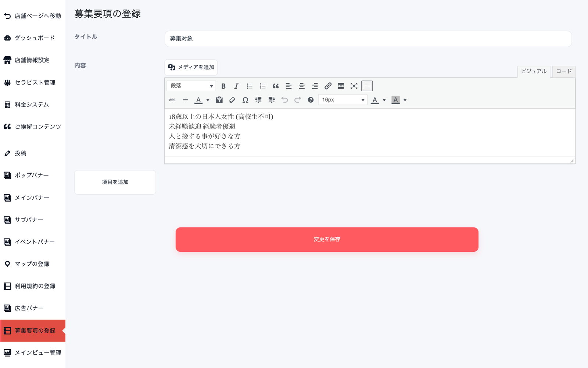Expand background color options arrow
Image resolution: width=588 pixels, height=368 pixels.
click(405, 100)
